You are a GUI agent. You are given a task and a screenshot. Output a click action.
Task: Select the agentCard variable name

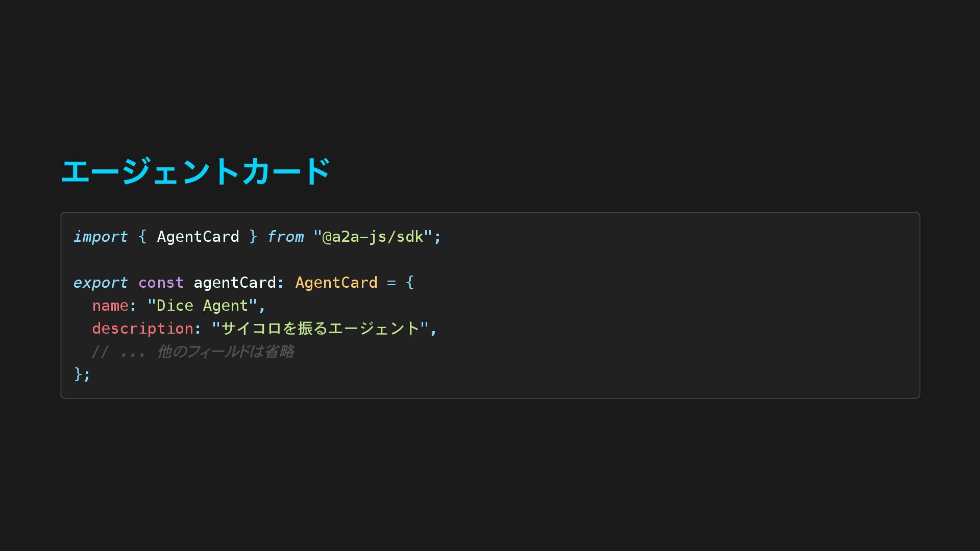pos(235,283)
